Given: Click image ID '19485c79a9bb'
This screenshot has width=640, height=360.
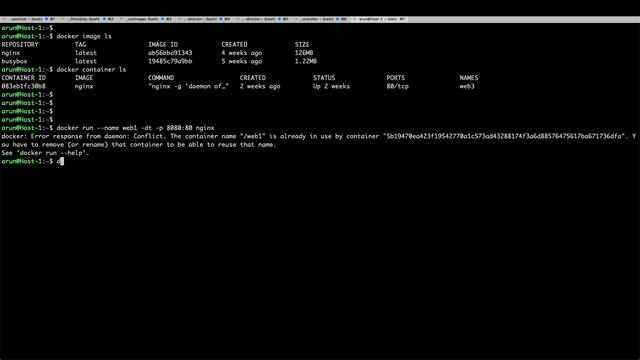Looking at the screenshot, I should (x=170, y=61).
